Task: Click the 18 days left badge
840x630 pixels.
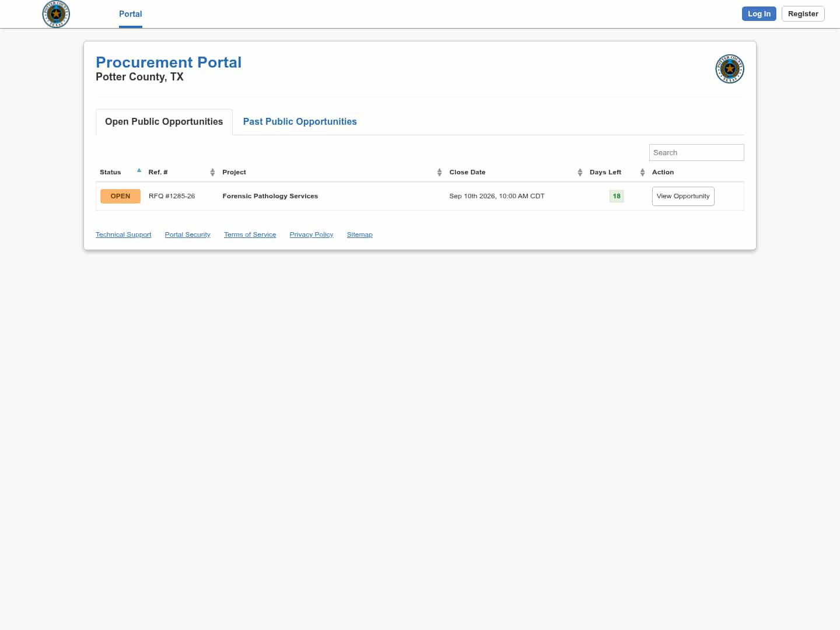Action: point(617,196)
